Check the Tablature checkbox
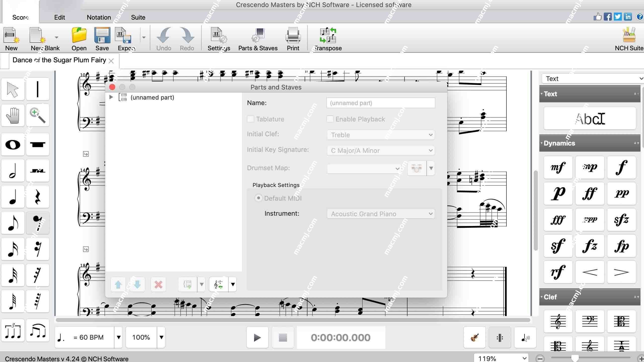Viewport: 644px width, 362px height. (x=251, y=119)
